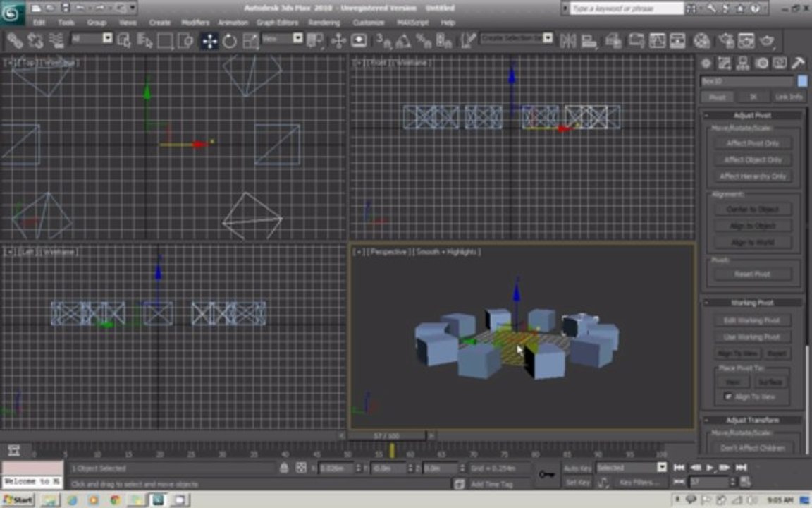The height and width of the screenshot is (508, 812).
Task: Select the Link tool in main toolbar
Action: coord(15,40)
